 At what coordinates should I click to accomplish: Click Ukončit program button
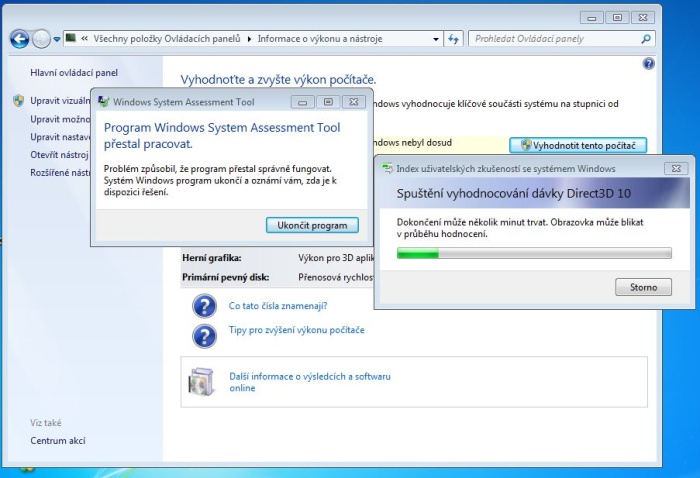point(312,225)
